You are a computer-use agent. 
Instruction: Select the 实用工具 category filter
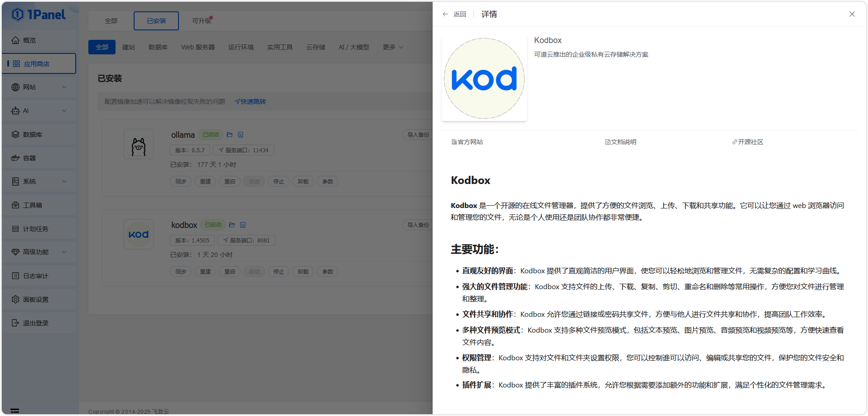[280, 47]
